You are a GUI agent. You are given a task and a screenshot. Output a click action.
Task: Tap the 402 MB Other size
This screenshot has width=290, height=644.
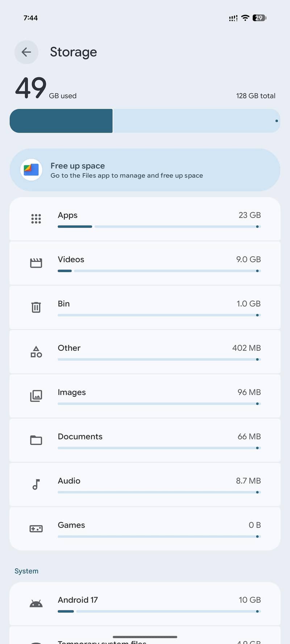tap(246, 348)
